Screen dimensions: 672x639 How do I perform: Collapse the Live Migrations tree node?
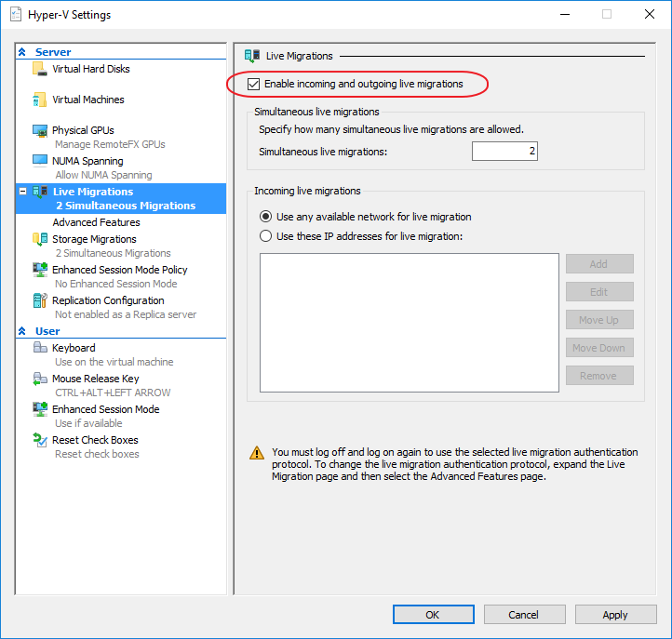23,192
